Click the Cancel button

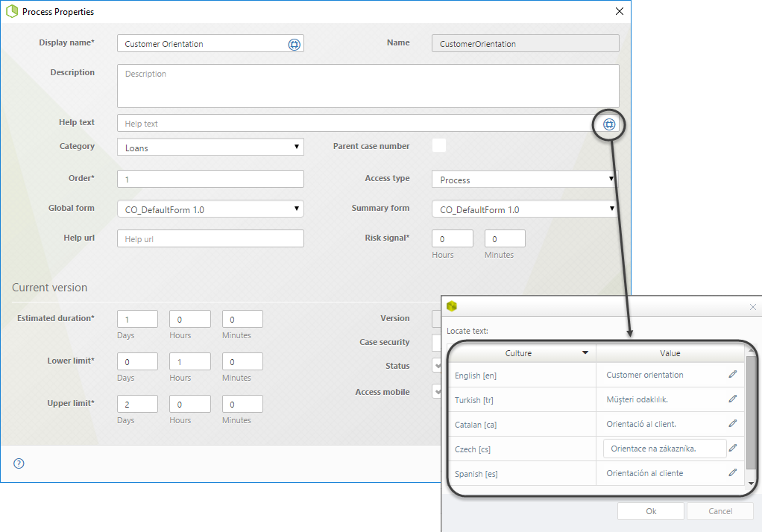720,511
